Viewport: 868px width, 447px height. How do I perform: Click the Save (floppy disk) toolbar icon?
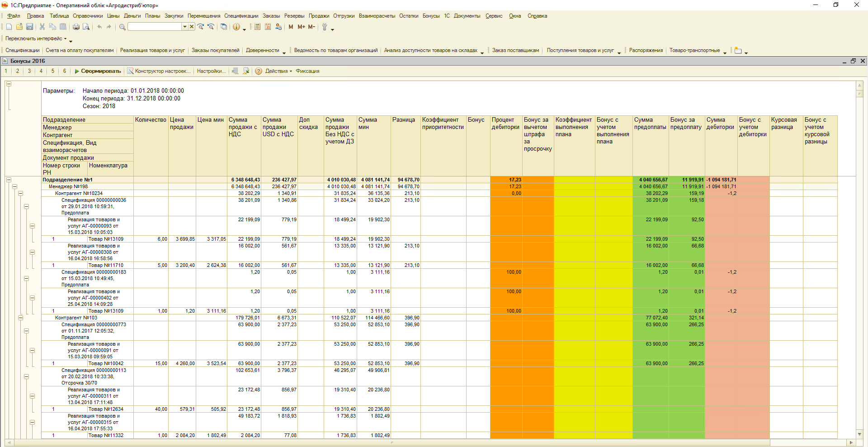[x=29, y=27]
